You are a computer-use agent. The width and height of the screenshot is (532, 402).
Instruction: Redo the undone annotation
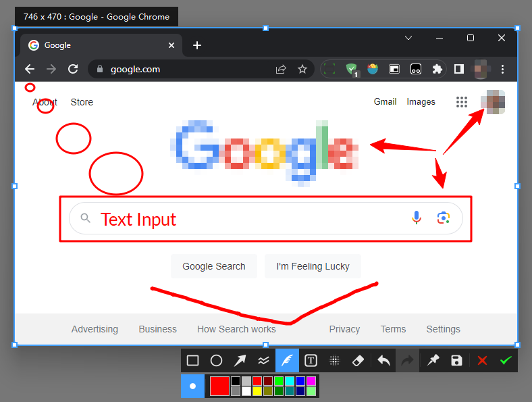point(408,361)
